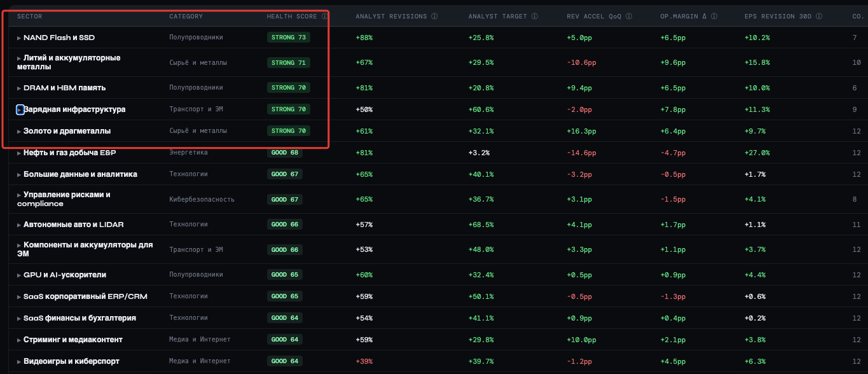Click the Health Score column header
This screenshot has width=868, height=374.
click(293, 17)
